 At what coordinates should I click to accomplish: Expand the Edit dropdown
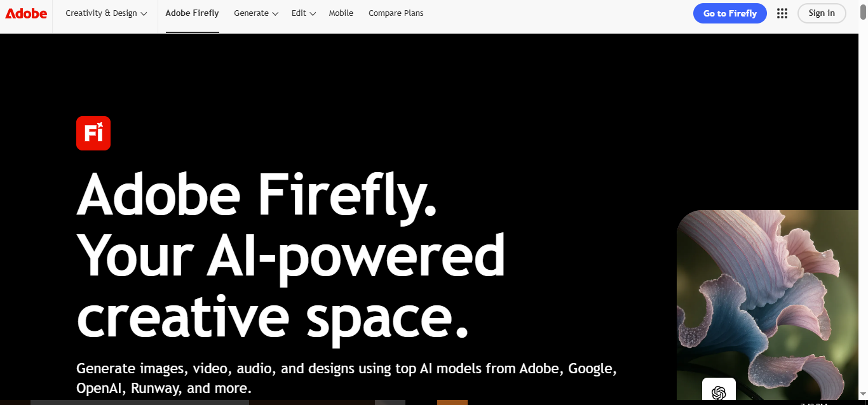302,13
